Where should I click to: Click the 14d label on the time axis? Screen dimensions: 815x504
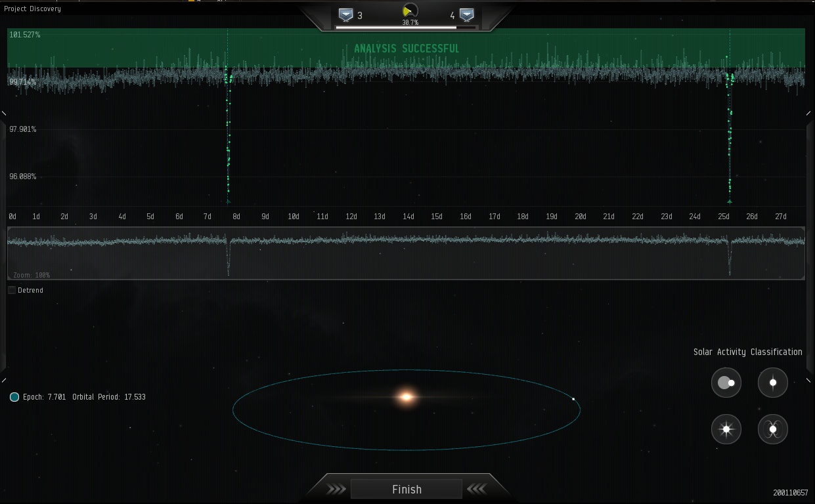[x=408, y=217]
